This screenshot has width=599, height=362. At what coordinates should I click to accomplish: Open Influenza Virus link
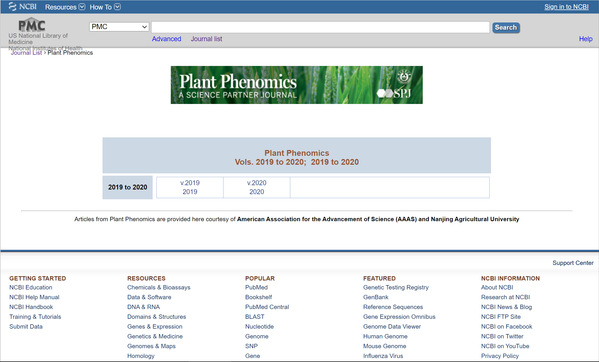pos(383,356)
